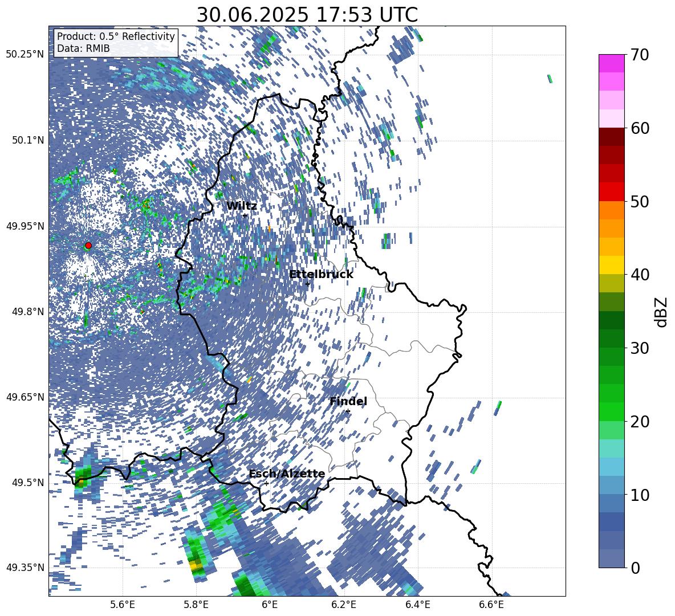This screenshot has height=616, width=675.
Task: Click the plot title 30.06.2025 17:53 UTC
Action: tap(307, 15)
